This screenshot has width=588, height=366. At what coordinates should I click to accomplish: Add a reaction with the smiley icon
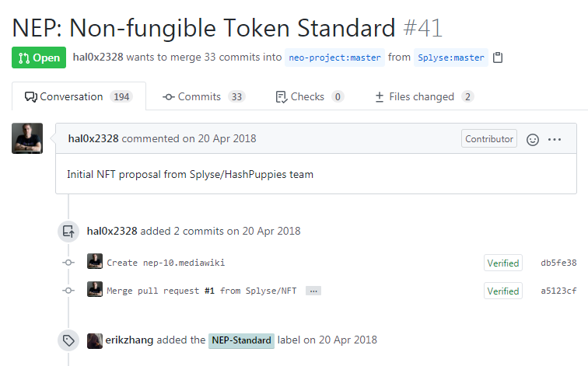click(x=533, y=139)
